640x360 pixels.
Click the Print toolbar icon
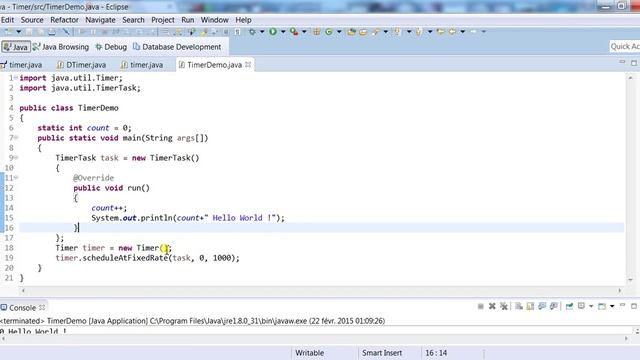[52, 31]
